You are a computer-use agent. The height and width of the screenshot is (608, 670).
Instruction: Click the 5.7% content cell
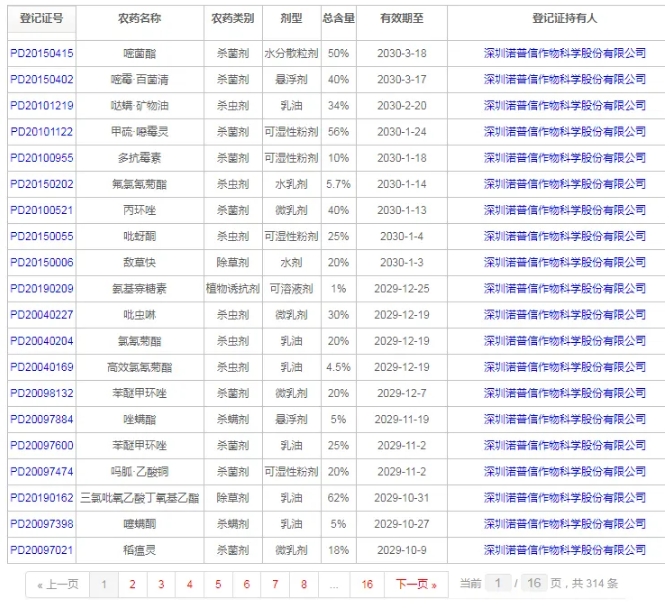click(x=338, y=184)
